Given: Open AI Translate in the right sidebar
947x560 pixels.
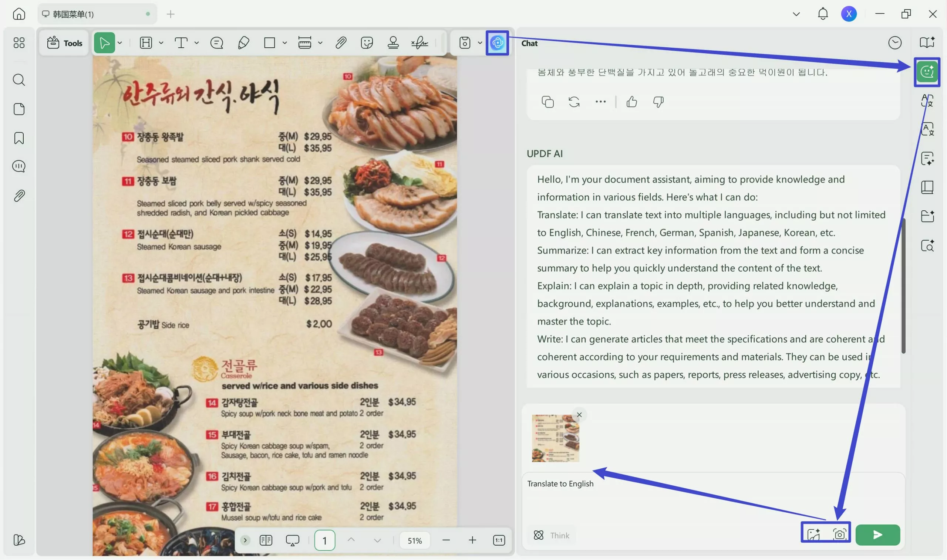Looking at the screenshot, I should pyautogui.click(x=927, y=100).
